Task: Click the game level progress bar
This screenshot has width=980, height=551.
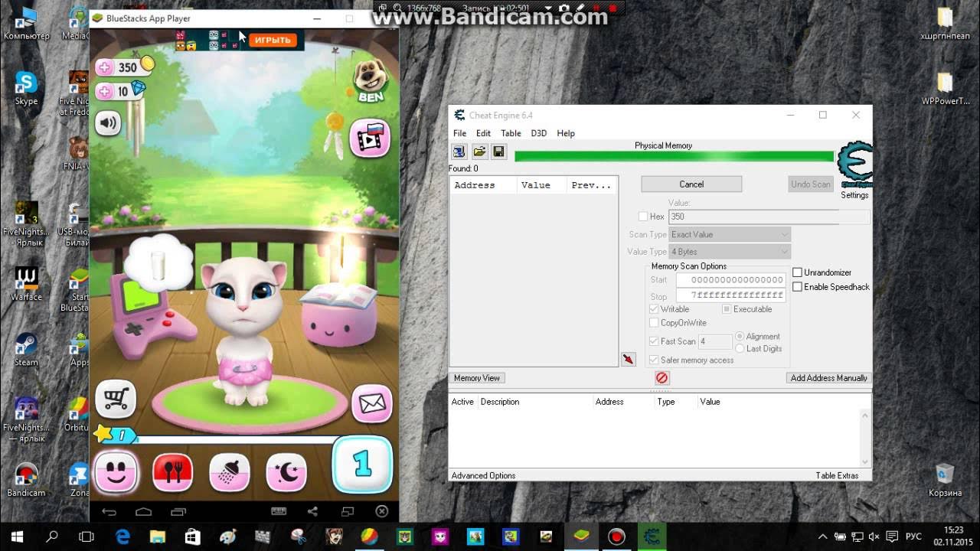Action: coord(234,439)
